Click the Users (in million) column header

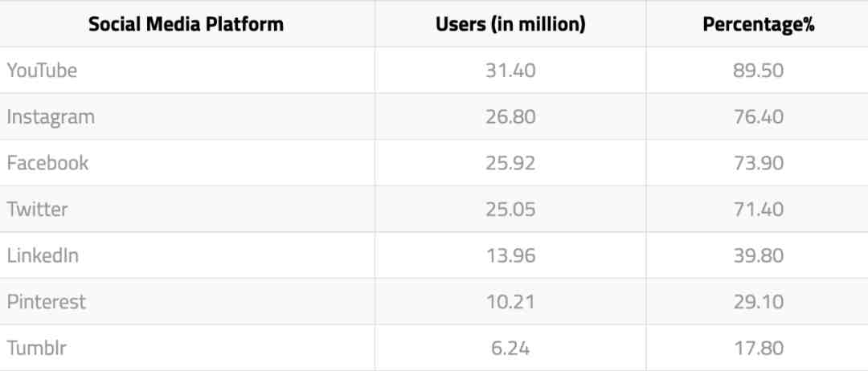[510, 24]
